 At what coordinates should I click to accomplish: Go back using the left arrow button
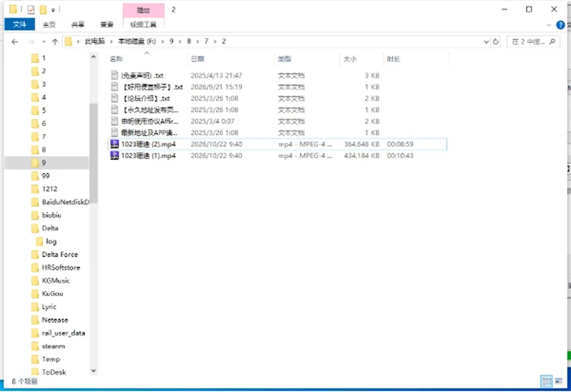[x=14, y=42]
